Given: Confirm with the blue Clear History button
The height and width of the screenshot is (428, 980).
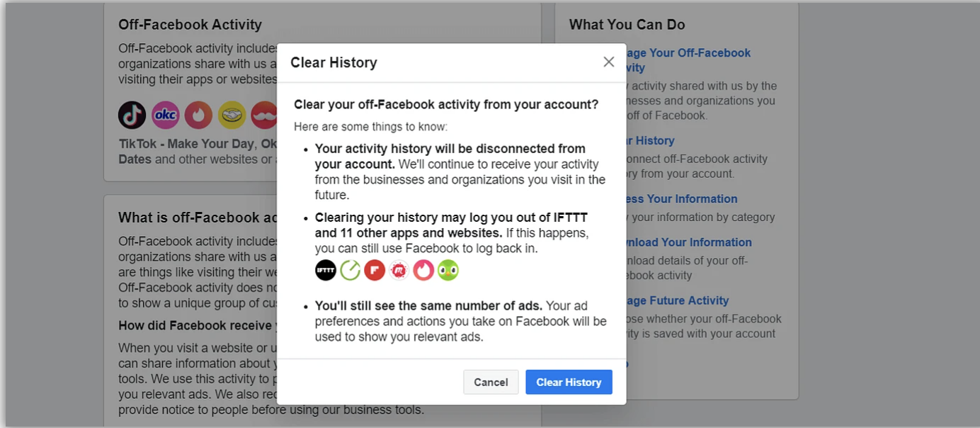Looking at the screenshot, I should (569, 382).
